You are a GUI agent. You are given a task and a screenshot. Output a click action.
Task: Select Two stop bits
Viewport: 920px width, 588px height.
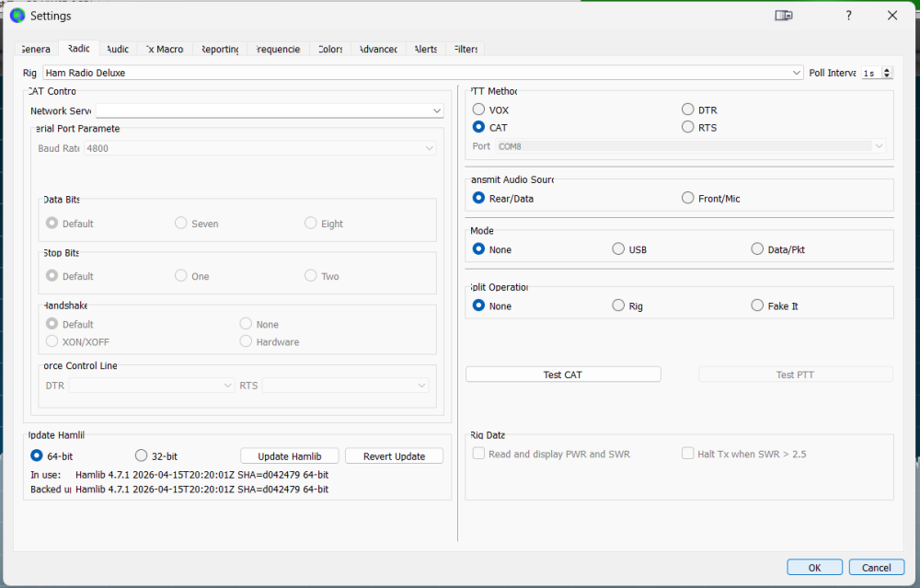click(321, 276)
